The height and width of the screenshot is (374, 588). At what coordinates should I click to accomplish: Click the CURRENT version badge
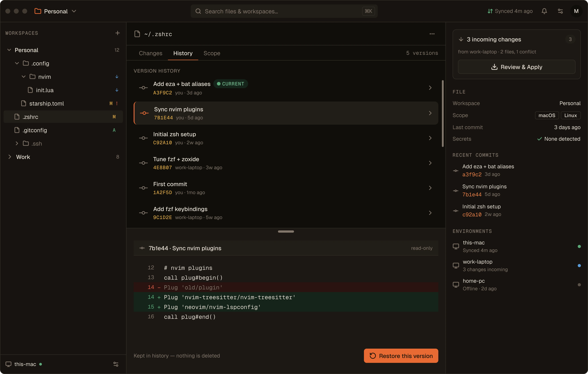click(231, 84)
